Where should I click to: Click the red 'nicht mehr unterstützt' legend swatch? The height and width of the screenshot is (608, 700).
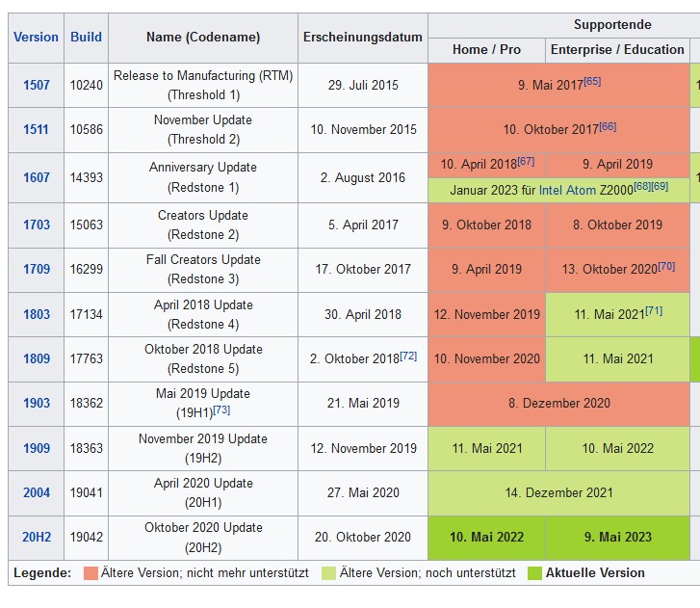(x=91, y=573)
